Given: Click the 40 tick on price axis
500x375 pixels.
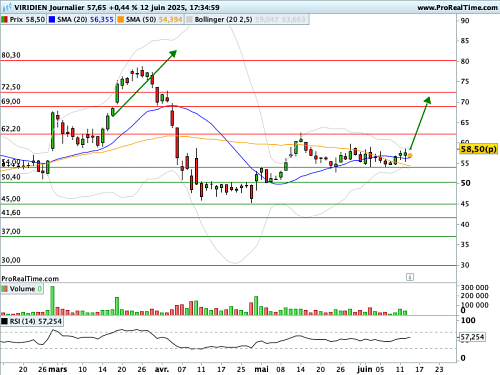Looking at the screenshot, I should pyautogui.click(x=465, y=224).
